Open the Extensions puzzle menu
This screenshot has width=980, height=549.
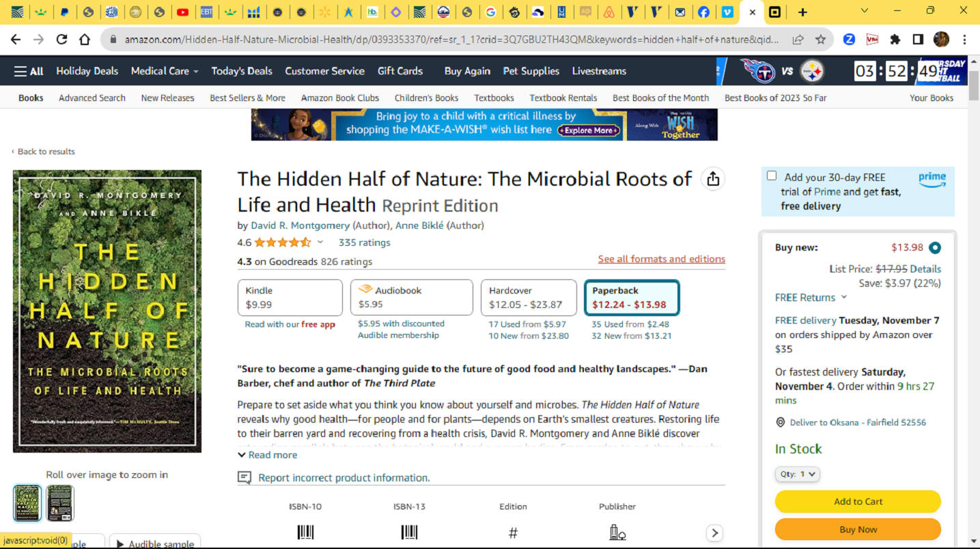coord(895,40)
